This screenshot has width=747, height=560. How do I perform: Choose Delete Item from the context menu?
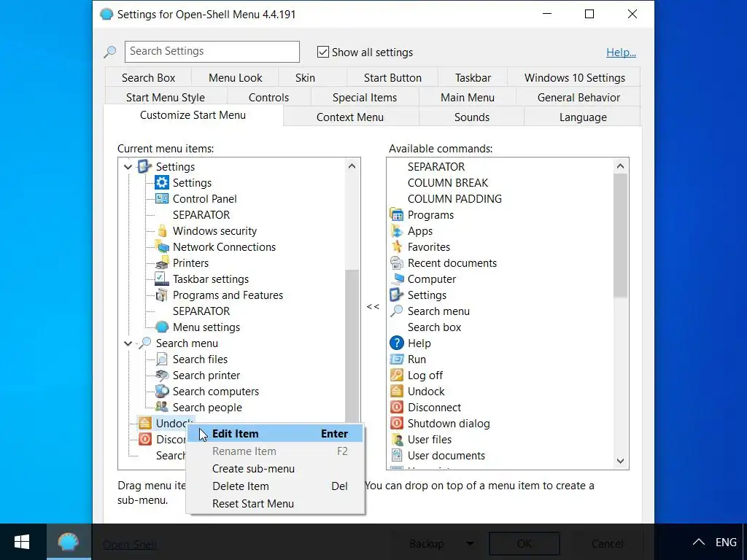(275, 486)
